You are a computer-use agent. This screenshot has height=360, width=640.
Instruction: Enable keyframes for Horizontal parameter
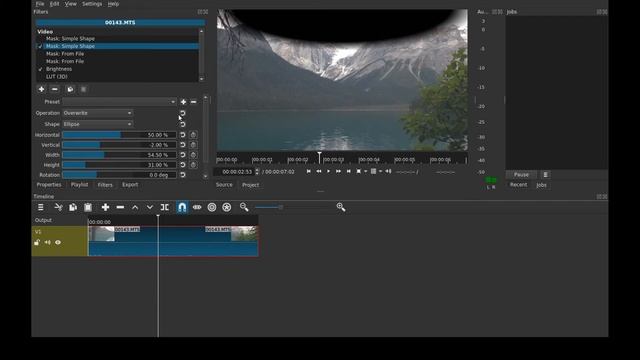pyautogui.click(x=193, y=135)
